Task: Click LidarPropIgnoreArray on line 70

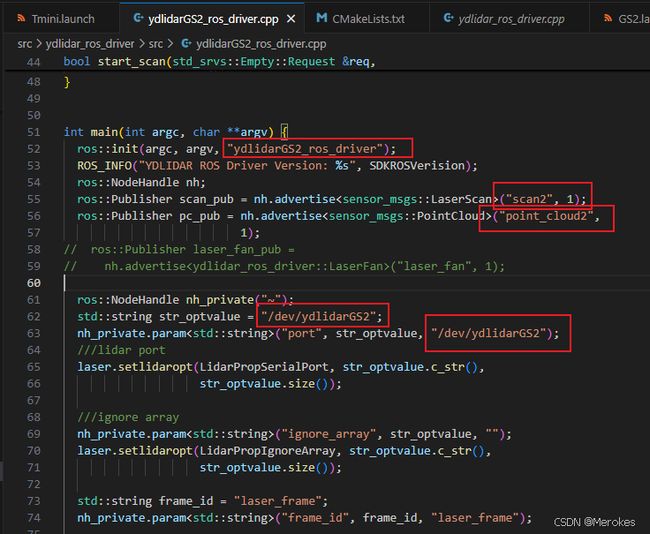Action: [267, 451]
